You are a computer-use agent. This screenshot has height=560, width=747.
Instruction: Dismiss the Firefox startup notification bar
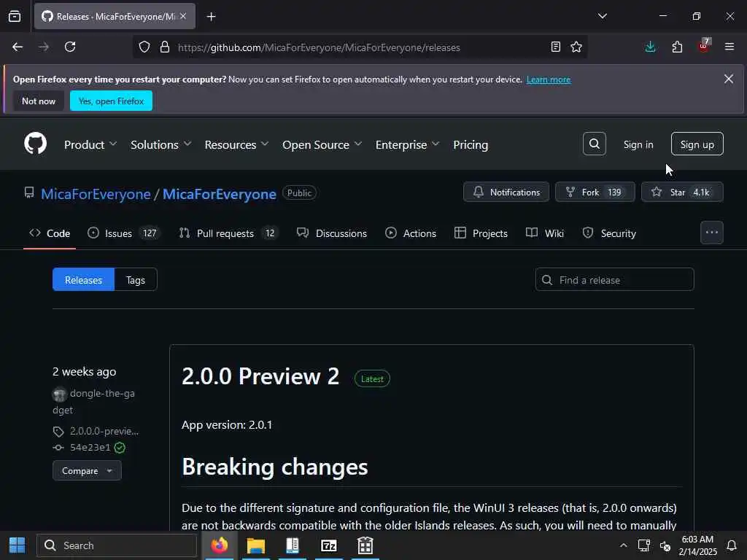click(x=729, y=79)
